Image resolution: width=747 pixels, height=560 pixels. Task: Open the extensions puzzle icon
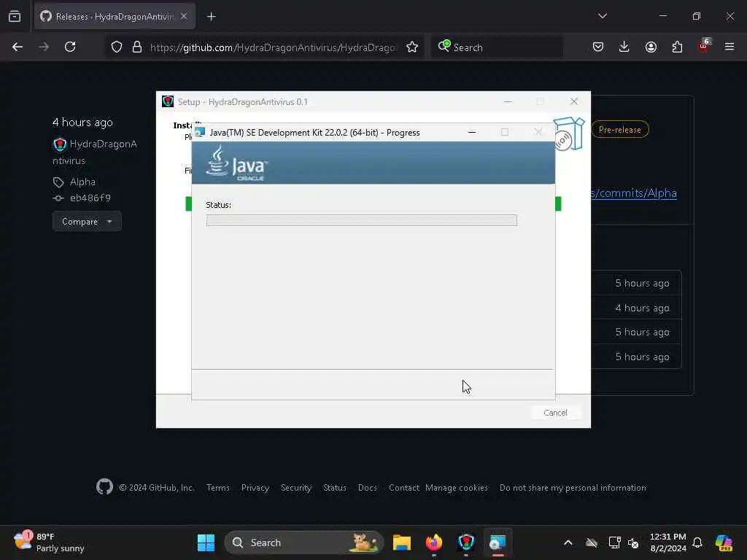pyautogui.click(x=677, y=47)
